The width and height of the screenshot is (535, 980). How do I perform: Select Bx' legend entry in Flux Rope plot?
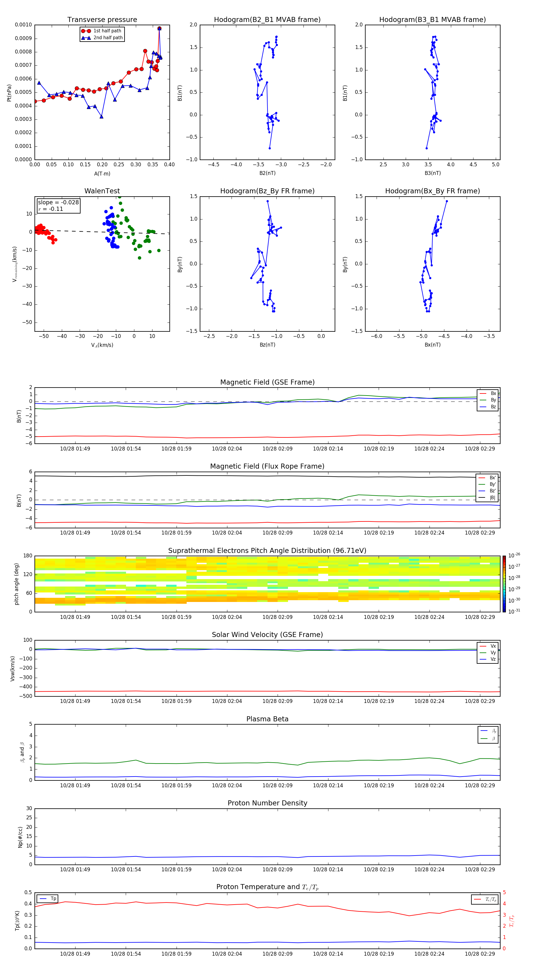487,478
